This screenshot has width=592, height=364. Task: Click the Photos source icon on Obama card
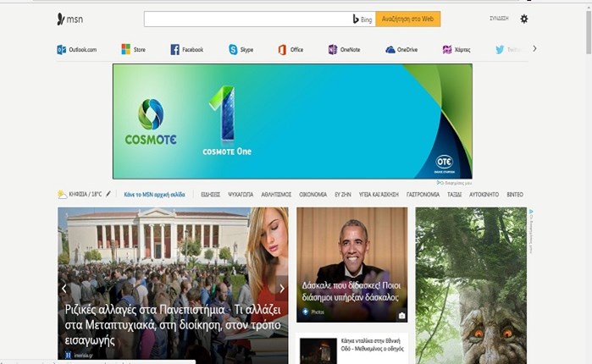[305, 312]
